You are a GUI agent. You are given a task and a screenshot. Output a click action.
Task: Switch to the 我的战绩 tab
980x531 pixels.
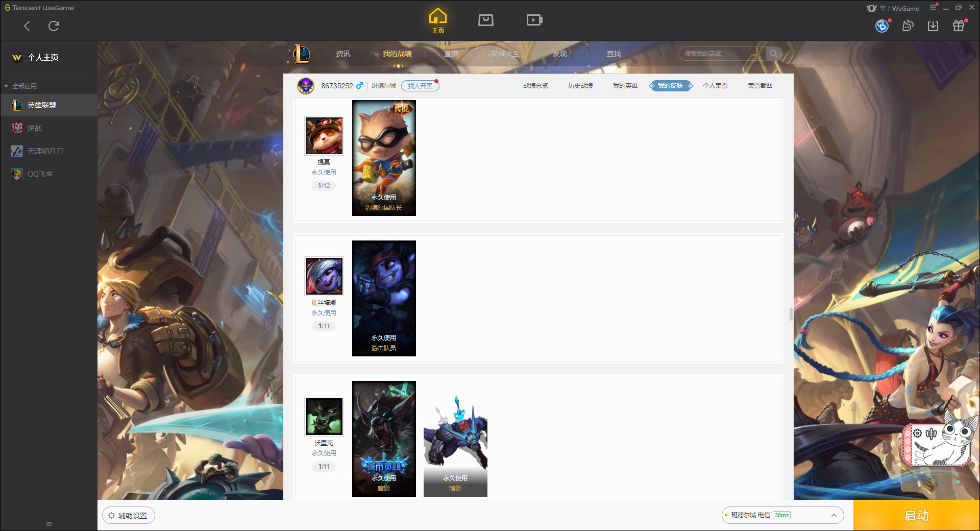(397, 54)
